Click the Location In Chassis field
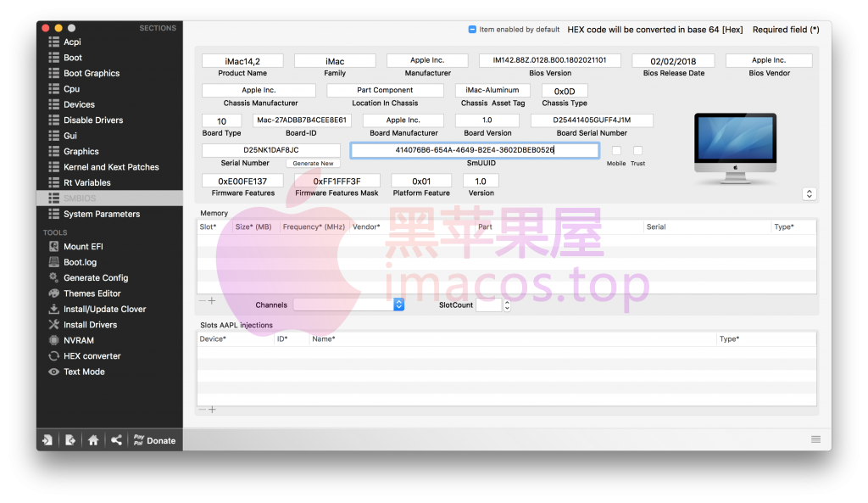868x503 pixels. [x=385, y=90]
